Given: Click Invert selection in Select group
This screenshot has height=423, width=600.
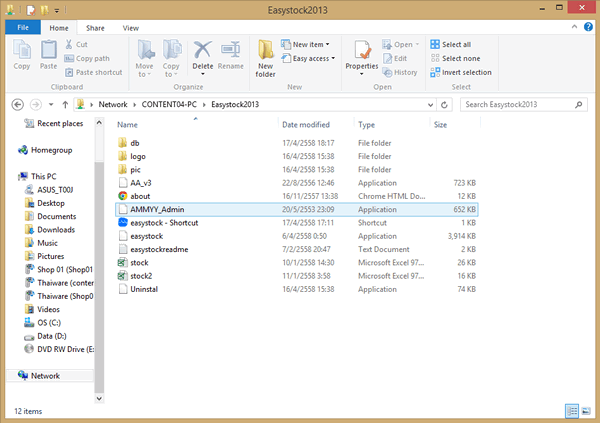Looking at the screenshot, I should (x=460, y=72).
